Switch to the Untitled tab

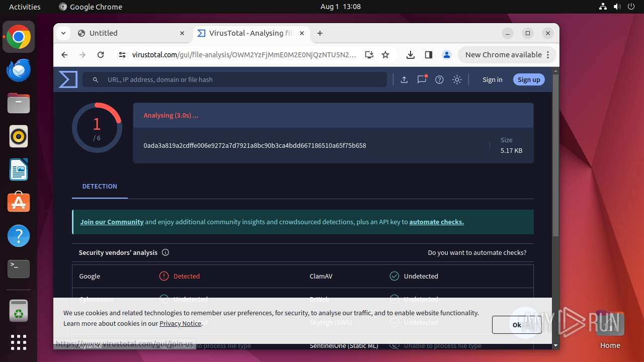point(131,33)
